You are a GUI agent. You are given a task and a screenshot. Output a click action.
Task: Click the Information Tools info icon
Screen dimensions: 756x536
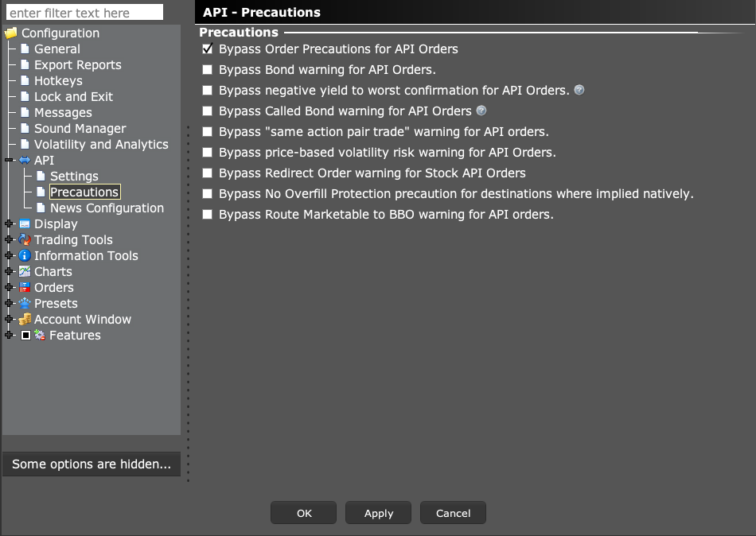click(25, 255)
